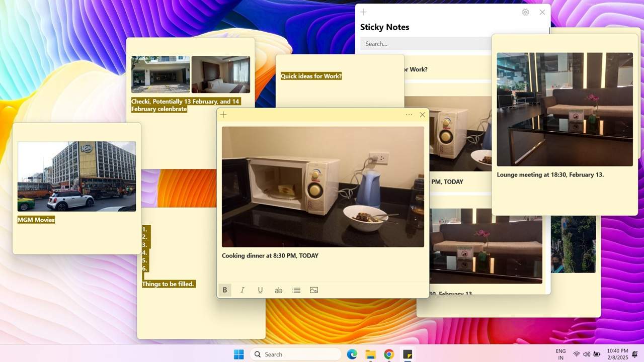Open Microsoft Edge from the taskbar
Viewport: 644px width, 362px height.
coord(352,354)
